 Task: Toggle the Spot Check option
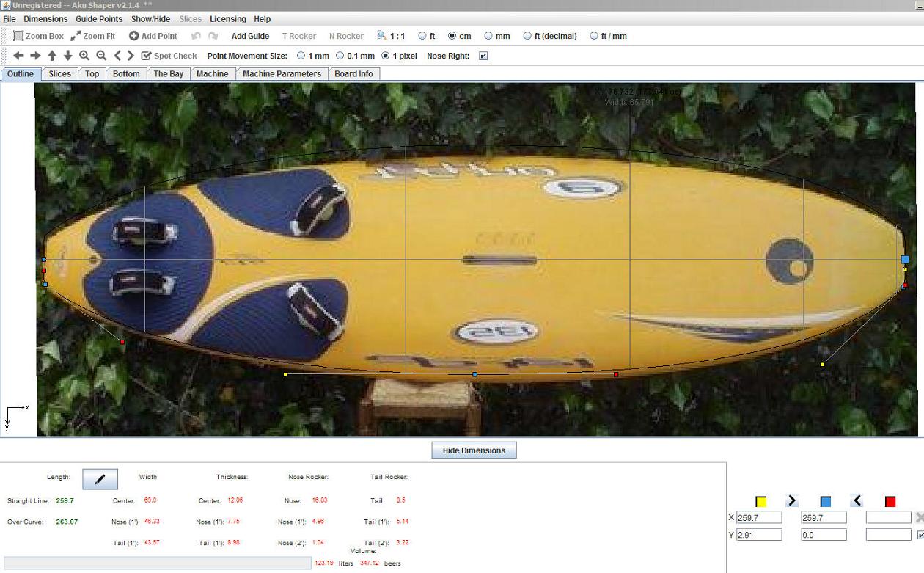(169, 56)
